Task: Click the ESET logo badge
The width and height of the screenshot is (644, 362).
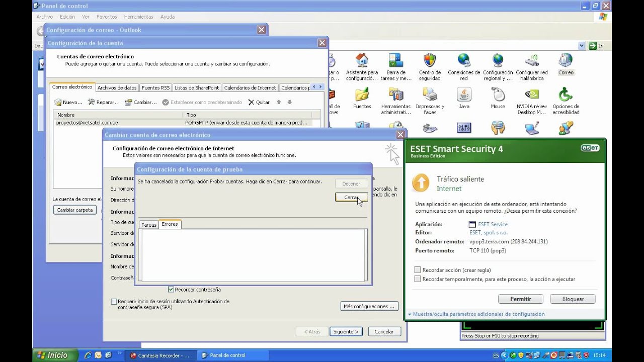Action: (590, 148)
